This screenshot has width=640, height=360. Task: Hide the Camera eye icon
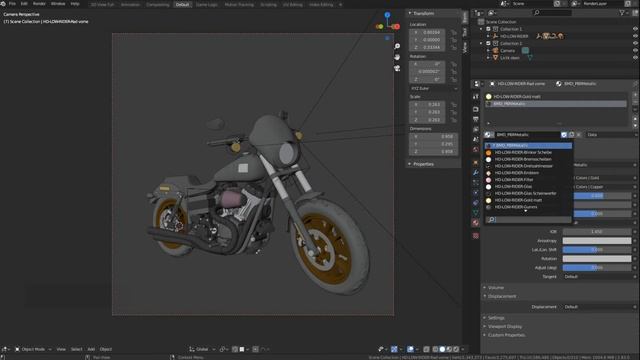point(635,51)
